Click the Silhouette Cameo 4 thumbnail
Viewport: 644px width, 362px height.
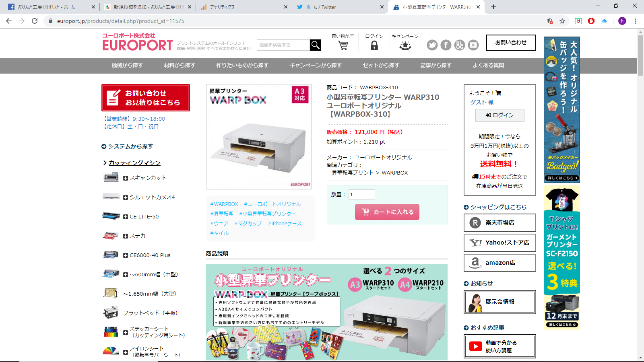click(x=111, y=197)
